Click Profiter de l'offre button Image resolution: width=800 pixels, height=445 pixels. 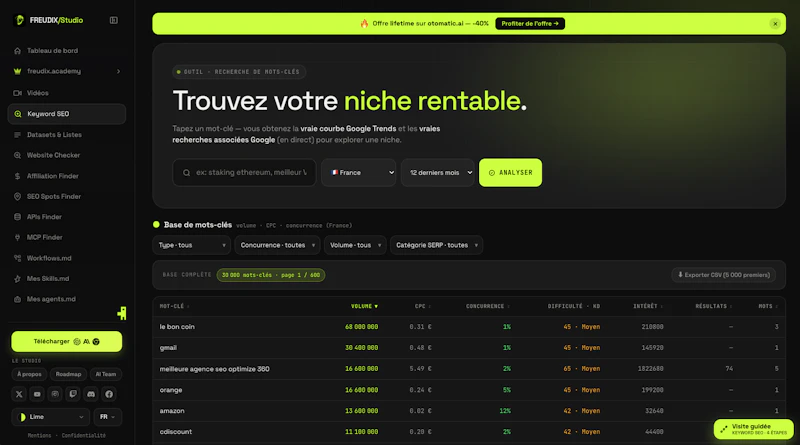(x=530, y=23)
